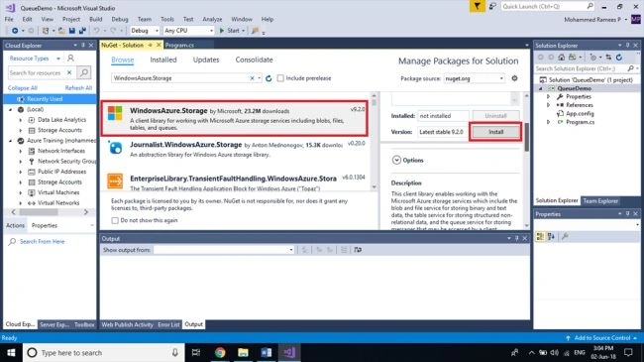644x362 pixels.
Task: Refresh the NuGet package list
Action: [x=268, y=78]
